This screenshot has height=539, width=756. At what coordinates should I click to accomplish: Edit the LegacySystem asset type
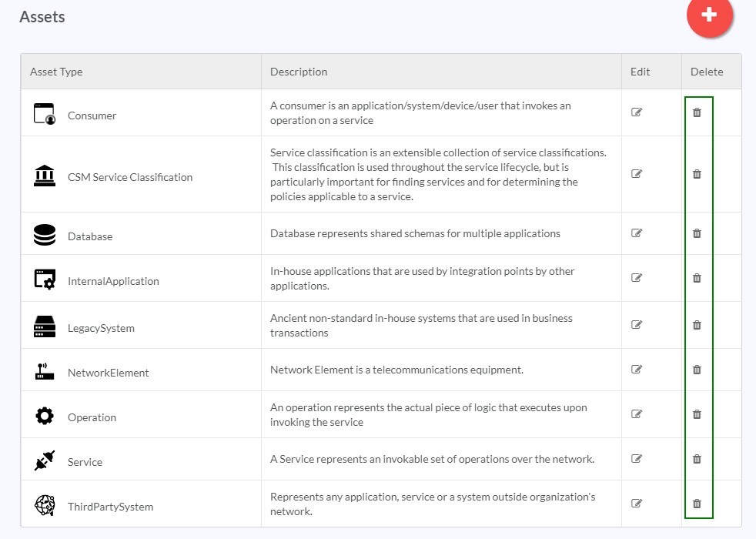coord(637,324)
